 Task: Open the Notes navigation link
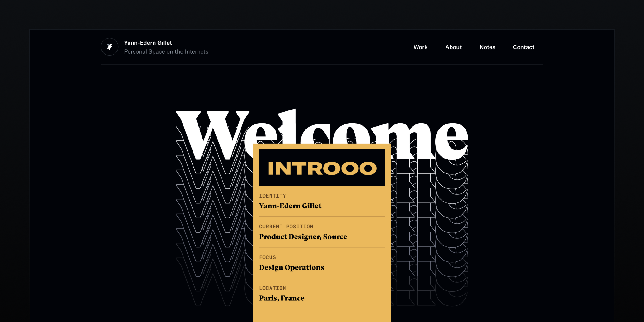487,47
